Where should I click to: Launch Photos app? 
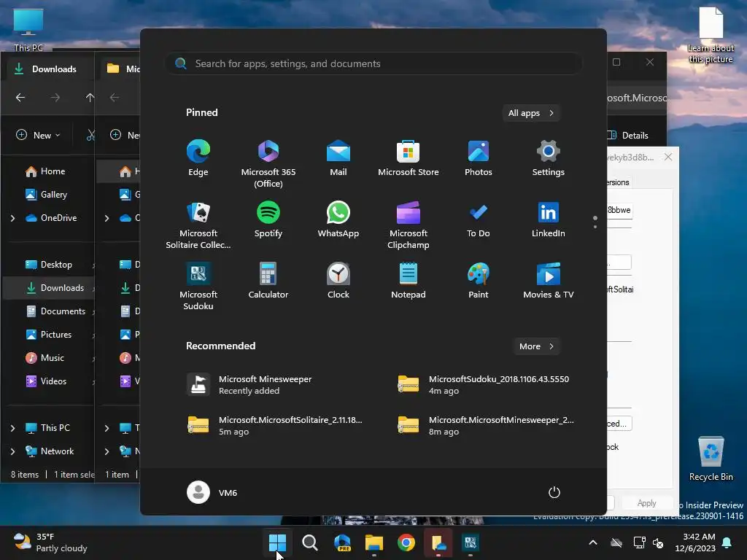pyautogui.click(x=479, y=158)
